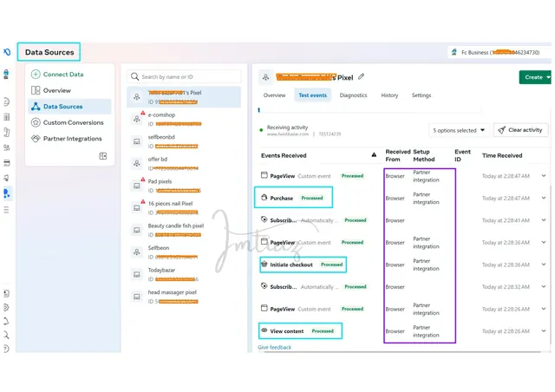Open the help question-mark icon in left rail
This screenshot has width=555, height=392.
[6, 349]
